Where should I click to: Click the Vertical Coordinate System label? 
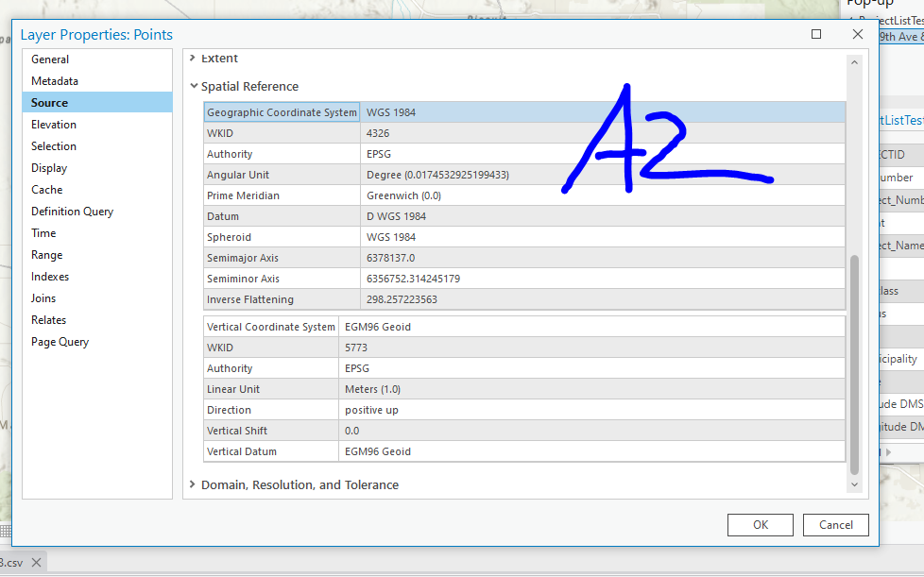(x=271, y=327)
